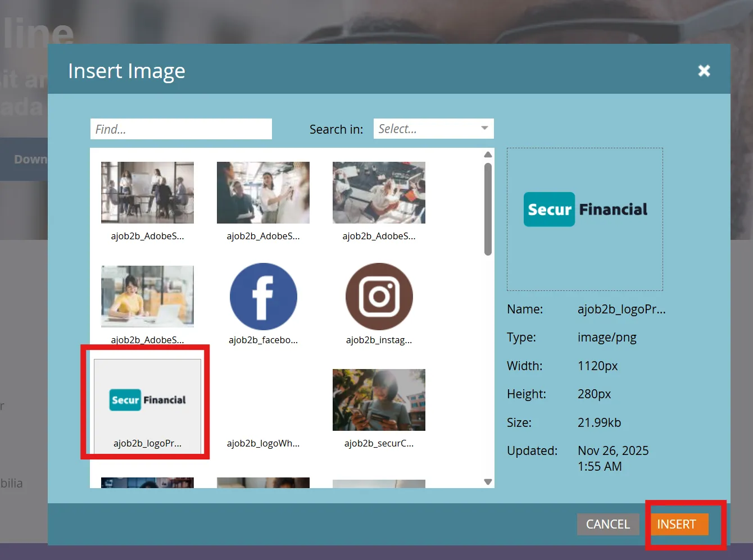
Task: Click the 'Nov 26, 2025' updated date
Action: point(613,450)
